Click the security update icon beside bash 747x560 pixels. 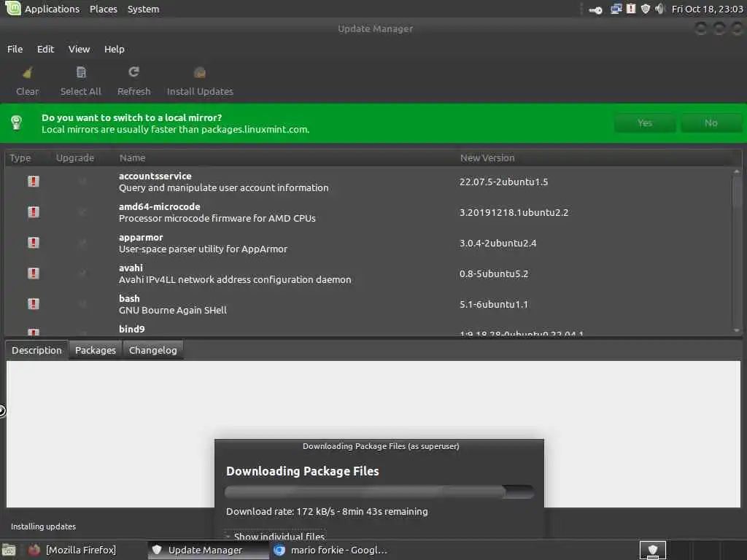(34, 304)
